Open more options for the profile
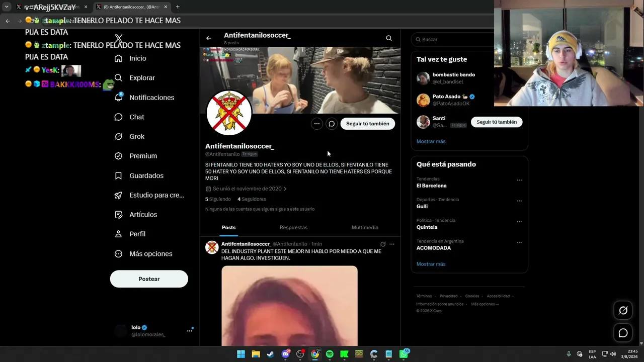Screen dimensions: 644x362 click(x=316, y=124)
